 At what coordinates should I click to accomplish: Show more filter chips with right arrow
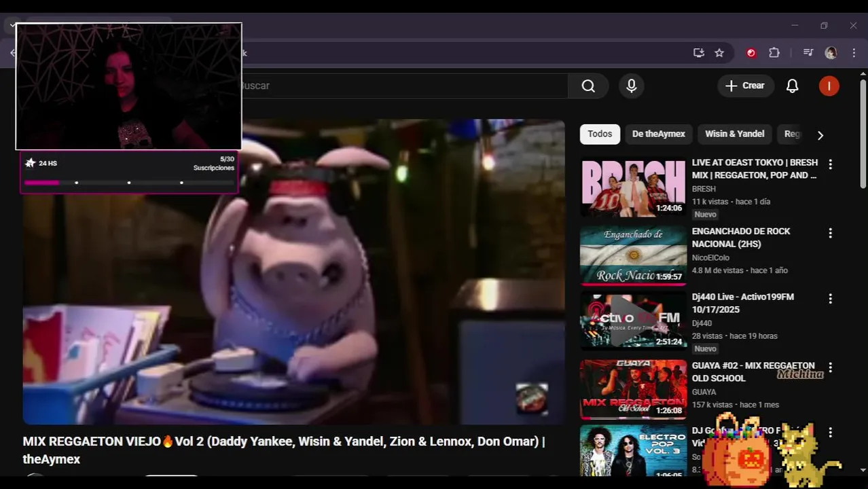820,135
